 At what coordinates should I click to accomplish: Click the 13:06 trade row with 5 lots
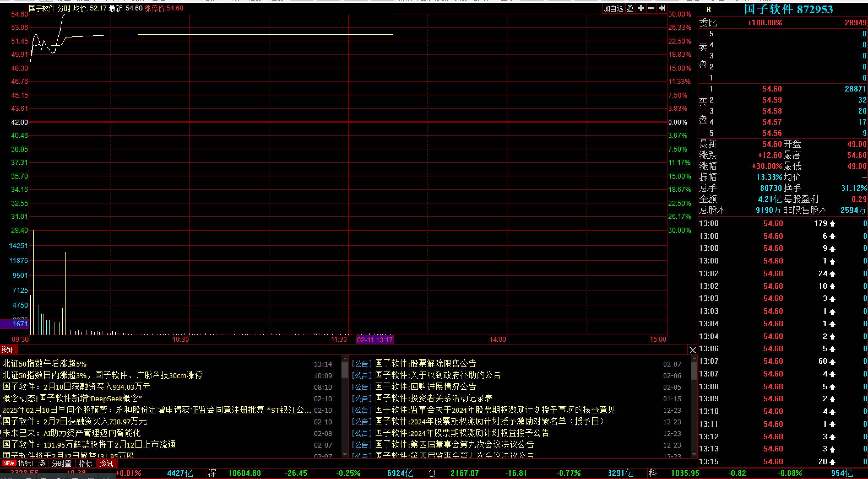tap(783, 349)
